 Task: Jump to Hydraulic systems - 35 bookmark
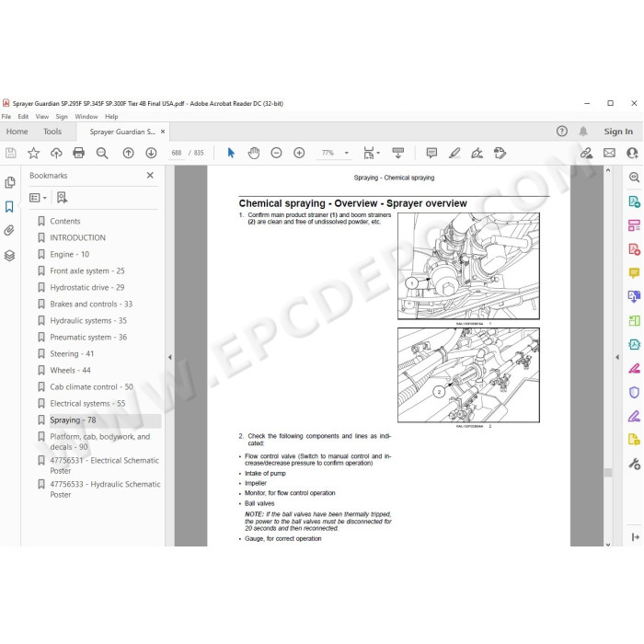tap(88, 321)
